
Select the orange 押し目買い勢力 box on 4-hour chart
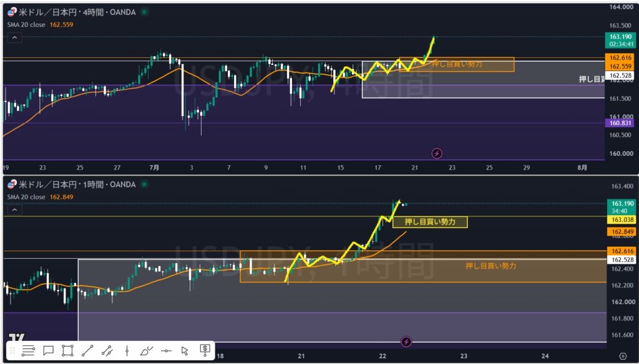tap(456, 64)
